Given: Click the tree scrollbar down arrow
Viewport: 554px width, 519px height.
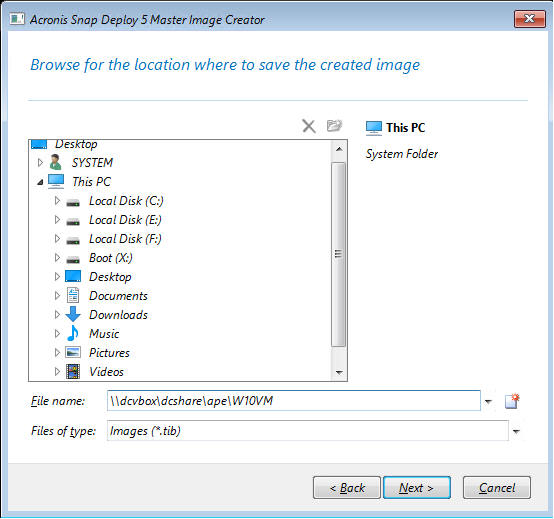Looking at the screenshot, I should (339, 372).
